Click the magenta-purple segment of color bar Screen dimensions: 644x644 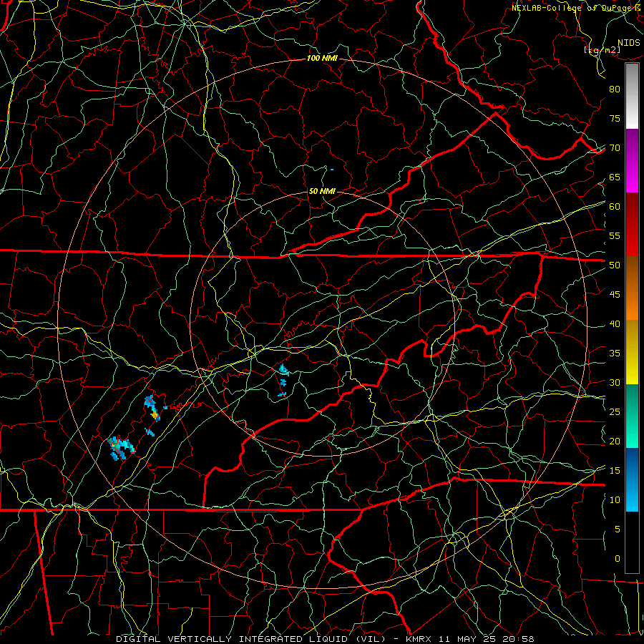coord(632,160)
